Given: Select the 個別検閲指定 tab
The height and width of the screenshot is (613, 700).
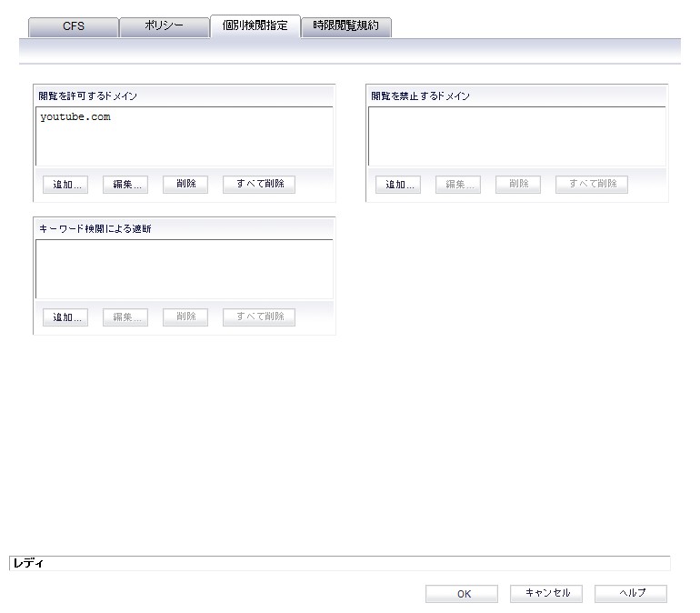Looking at the screenshot, I should pyautogui.click(x=255, y=26).
